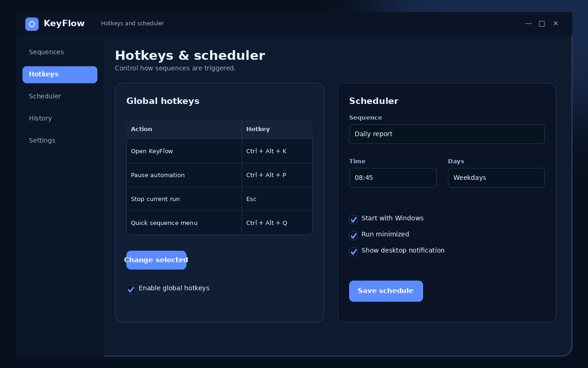
Task: Select the Hotkeys sidebar item
Action: 60,75
